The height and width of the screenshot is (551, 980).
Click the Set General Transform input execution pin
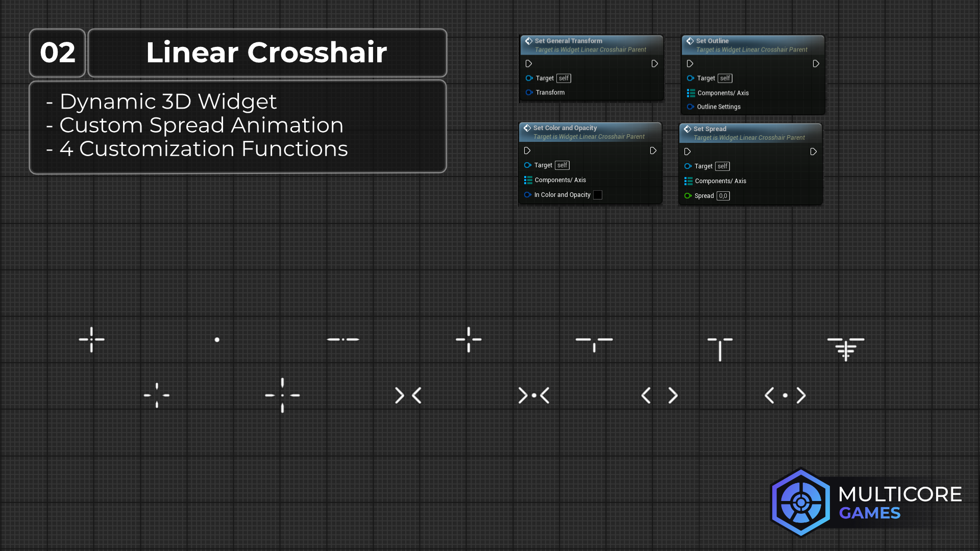coord(529,64)
